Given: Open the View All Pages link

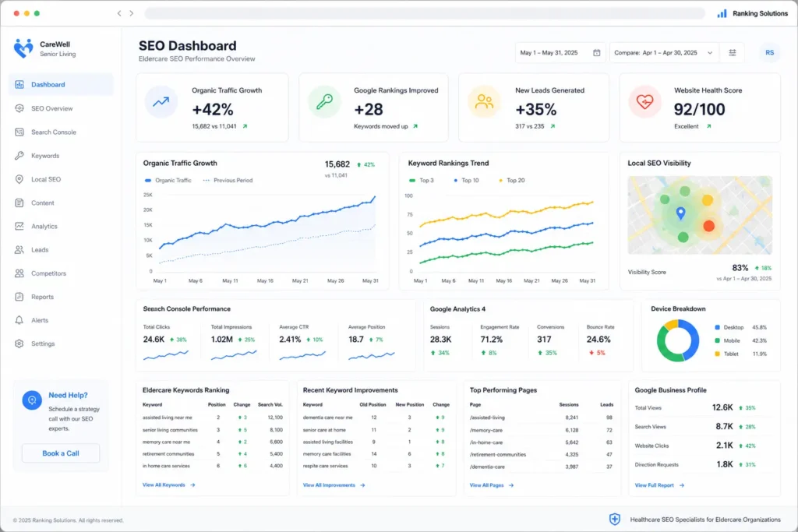Looking at the screenshot, I should (492, 485).
